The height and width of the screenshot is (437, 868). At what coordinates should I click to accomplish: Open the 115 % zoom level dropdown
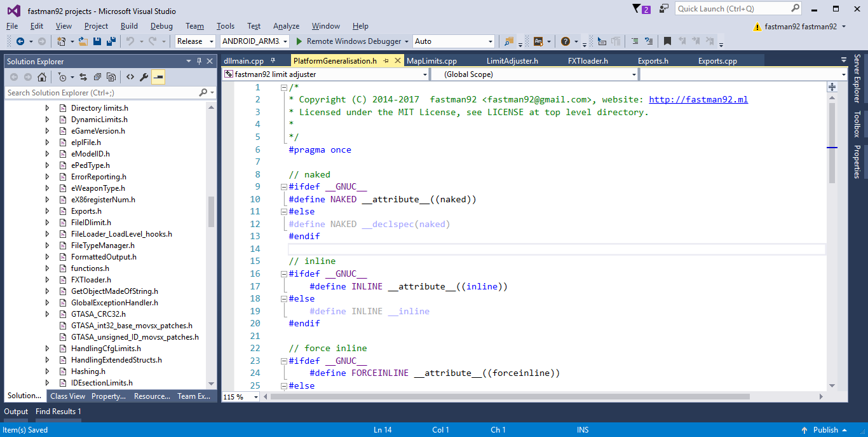256,397
